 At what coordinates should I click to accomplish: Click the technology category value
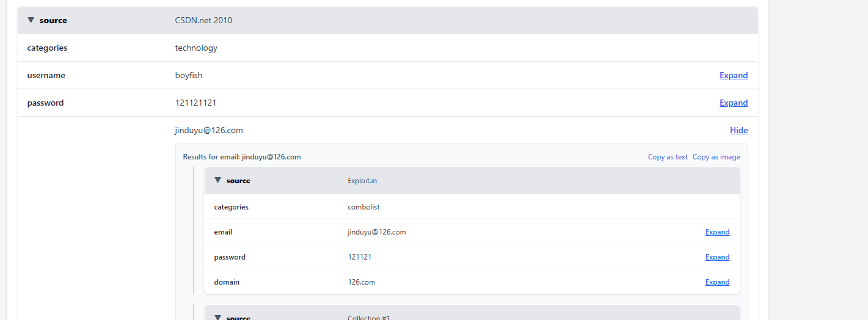click(x=196, y=48)
